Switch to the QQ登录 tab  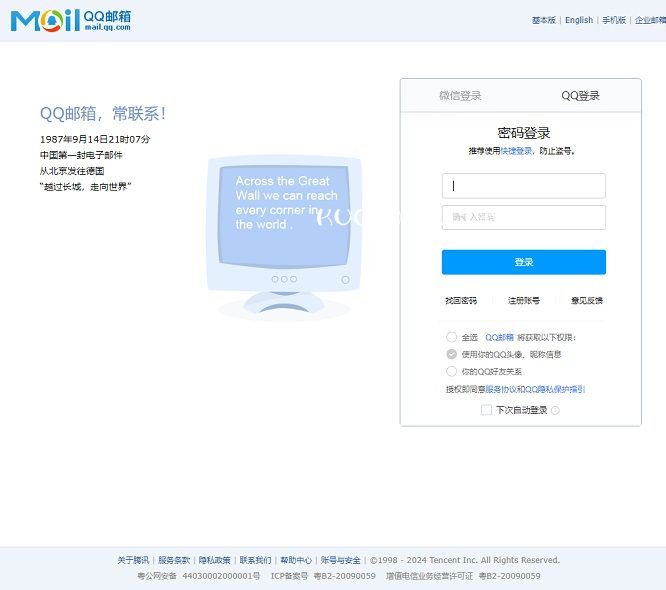point(580,96)
